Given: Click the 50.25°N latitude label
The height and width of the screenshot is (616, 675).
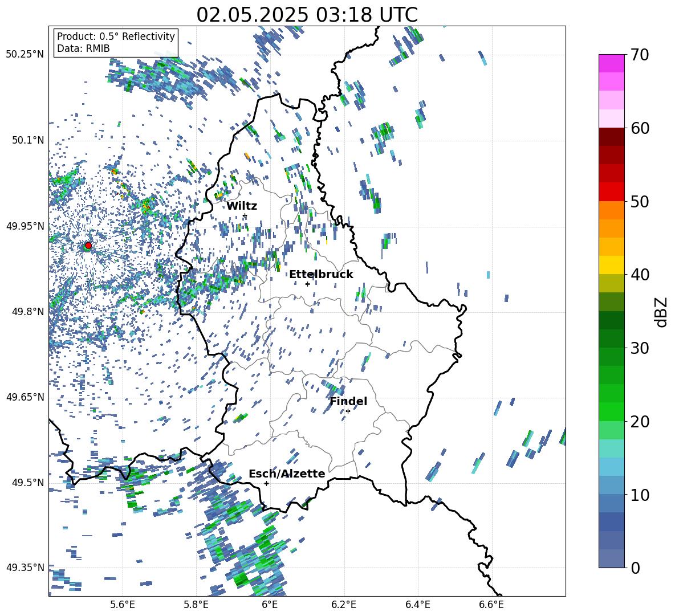Looking at the screenshot, I should coord(25,55).
